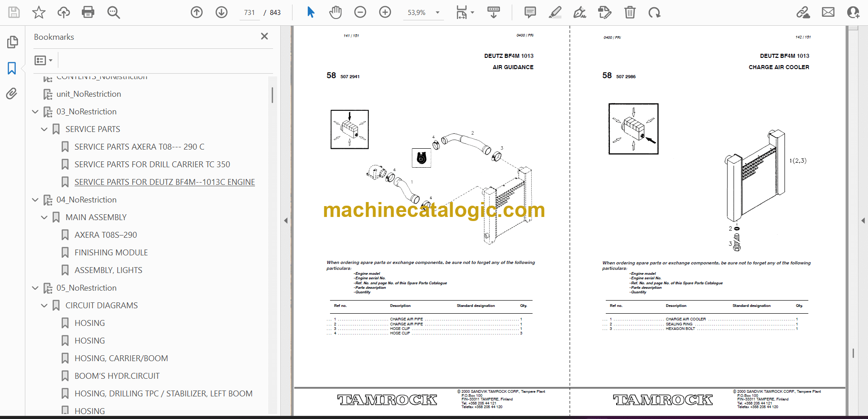Open the sign document tool
Viewport: 868px width, 419px height.
580,12
